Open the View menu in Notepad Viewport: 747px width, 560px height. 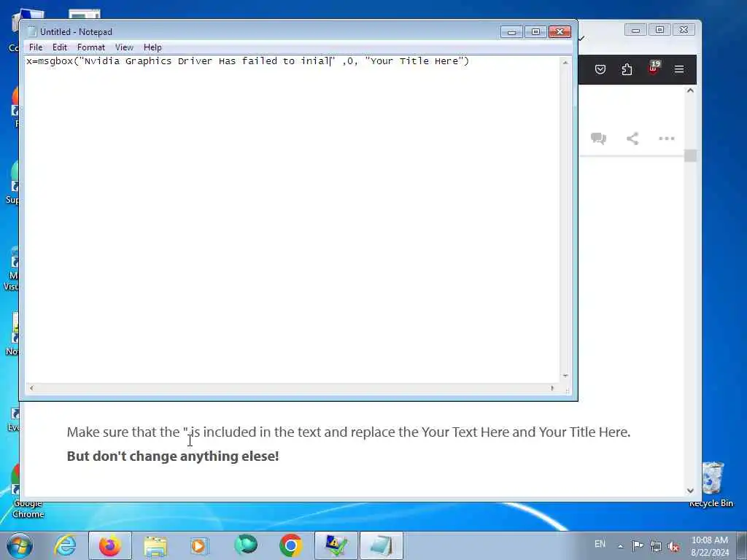[124, 47]
